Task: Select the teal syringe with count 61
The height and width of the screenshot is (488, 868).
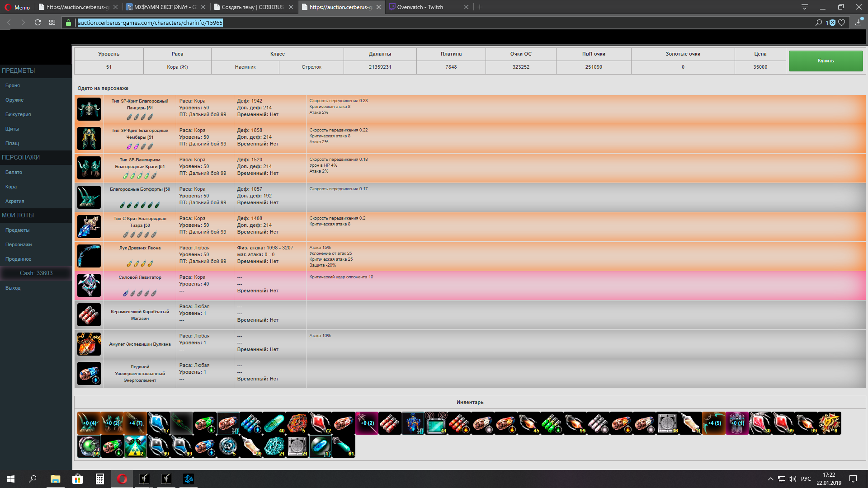Action: pos(344,446)
